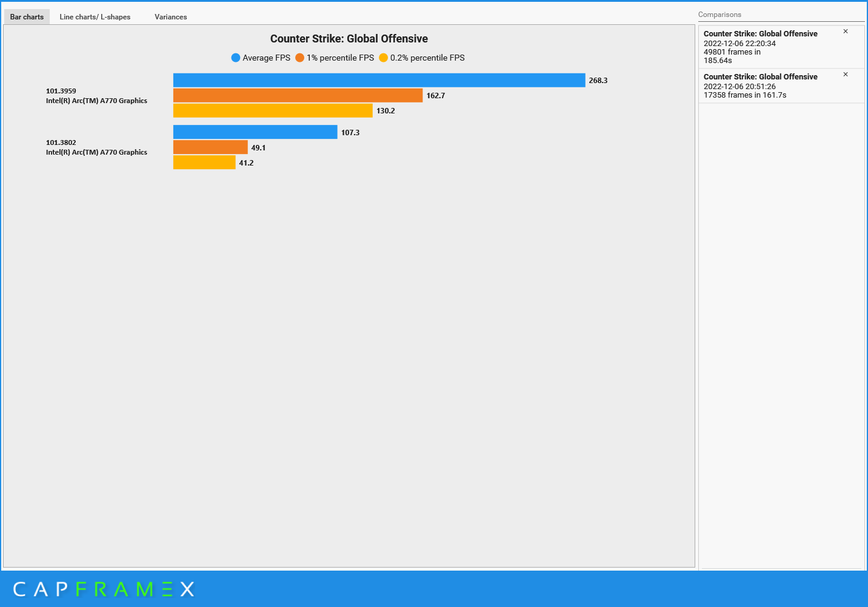This screenshot has width=868, height=607.
Task: Switch to the Bar charts tab
Action: (27, 17)
